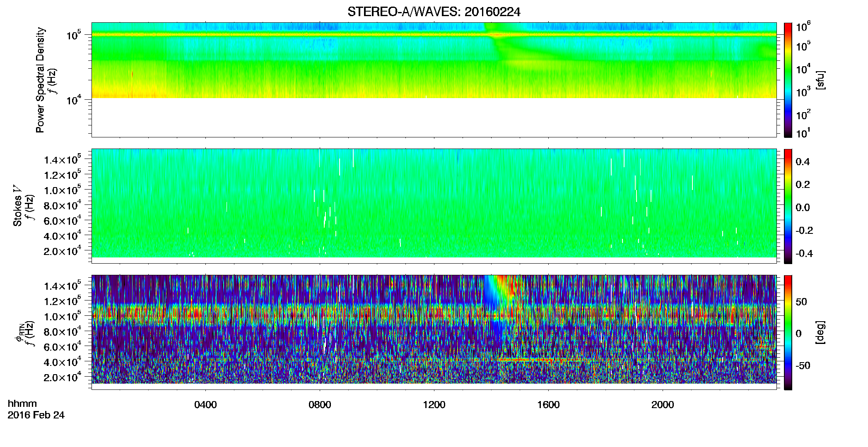Click the 1600 time tick label

[548, 405]
